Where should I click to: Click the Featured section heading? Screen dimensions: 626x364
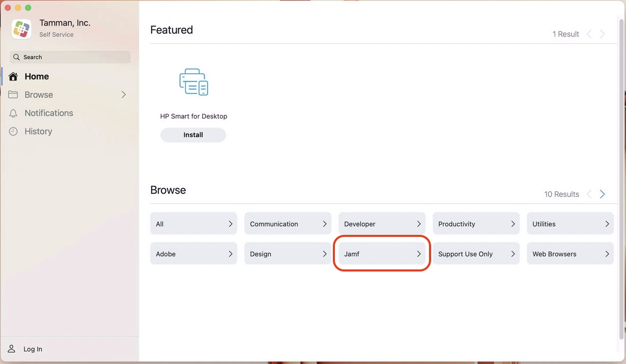click(172, 30)
